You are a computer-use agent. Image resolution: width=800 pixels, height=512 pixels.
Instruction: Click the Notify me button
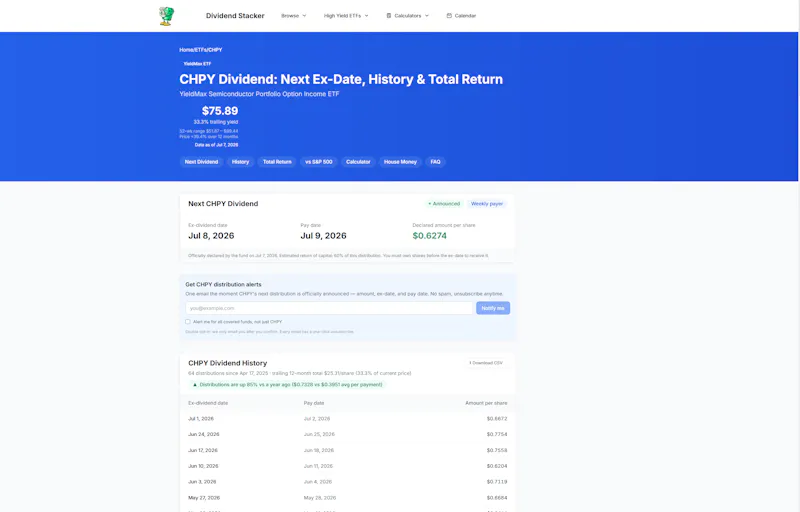(x=493, y=308)
